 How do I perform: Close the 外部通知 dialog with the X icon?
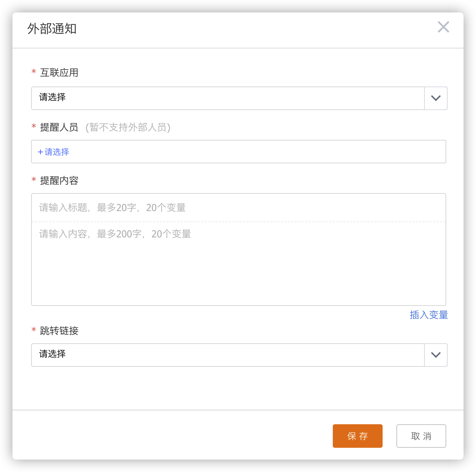pos(443,27)
